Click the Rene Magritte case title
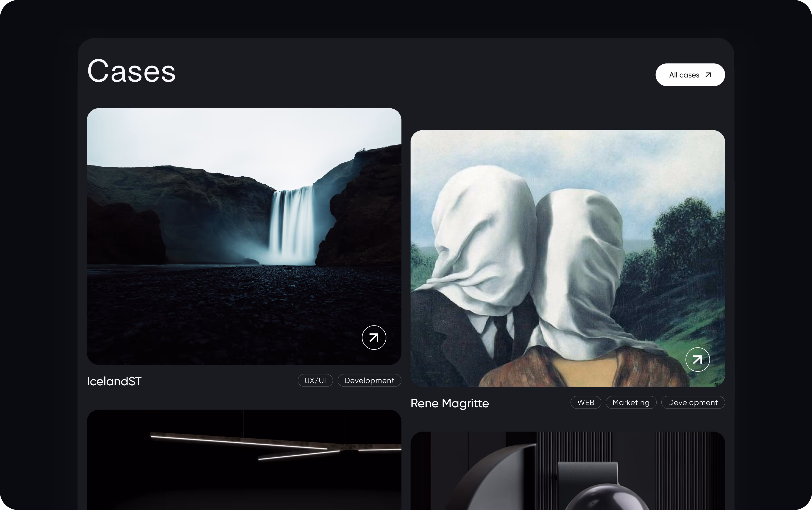 click(x=450, y=403)
